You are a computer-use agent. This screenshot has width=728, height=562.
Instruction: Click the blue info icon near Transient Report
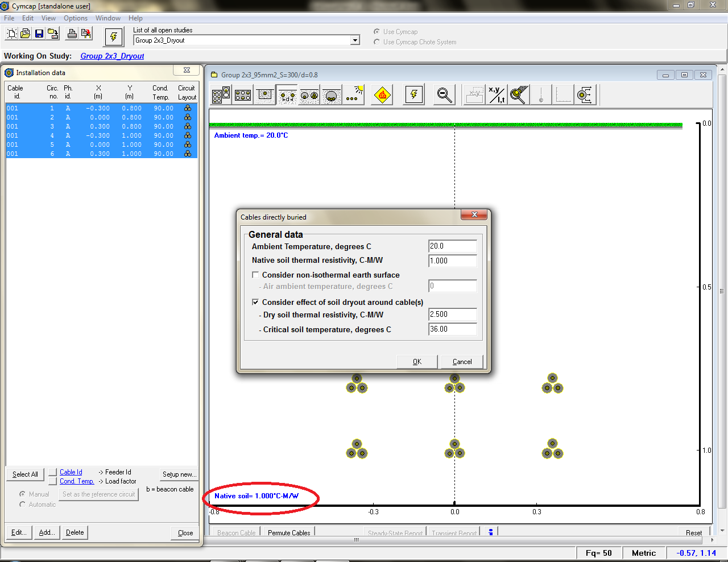tap(491, 532)
